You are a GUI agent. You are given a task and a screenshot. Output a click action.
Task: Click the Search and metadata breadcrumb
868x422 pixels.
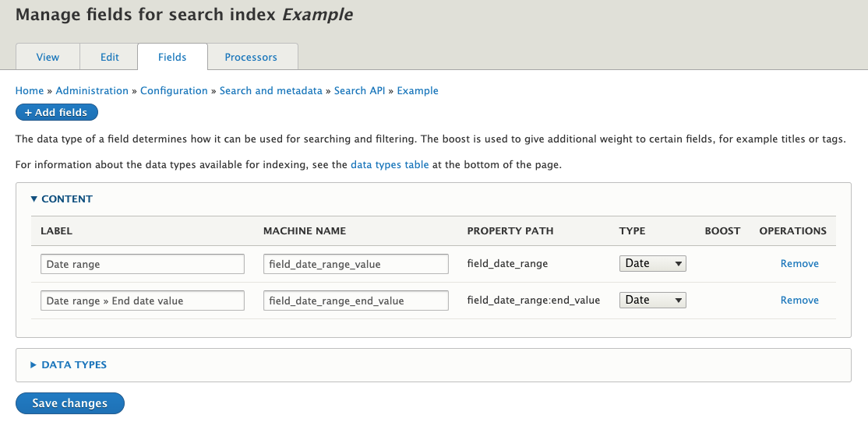point(270,91)
